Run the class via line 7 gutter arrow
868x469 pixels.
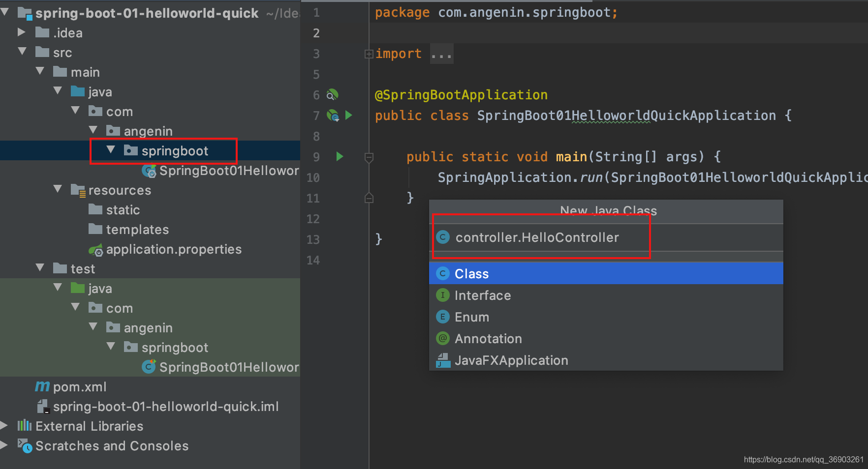point(349,115)
